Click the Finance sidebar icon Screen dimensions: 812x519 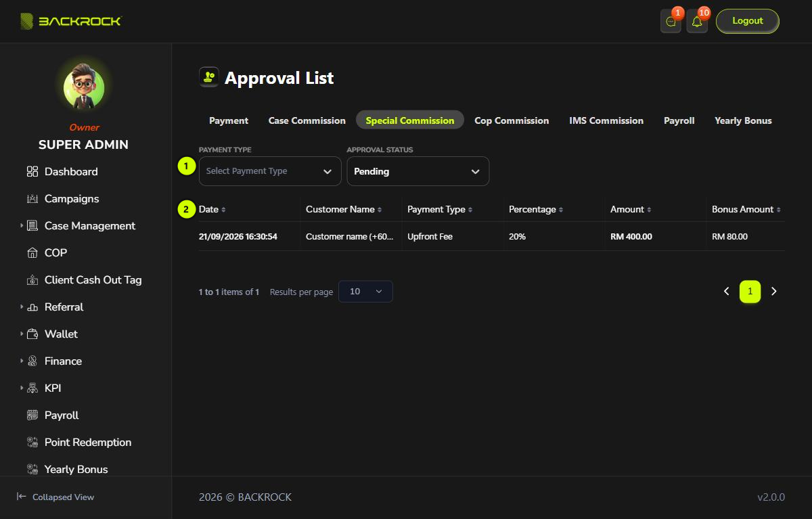32,361
